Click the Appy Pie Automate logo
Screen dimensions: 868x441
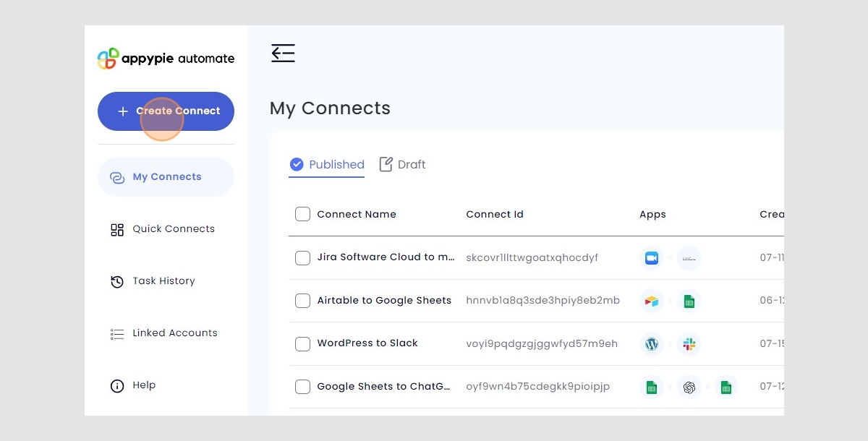[166, 59]
